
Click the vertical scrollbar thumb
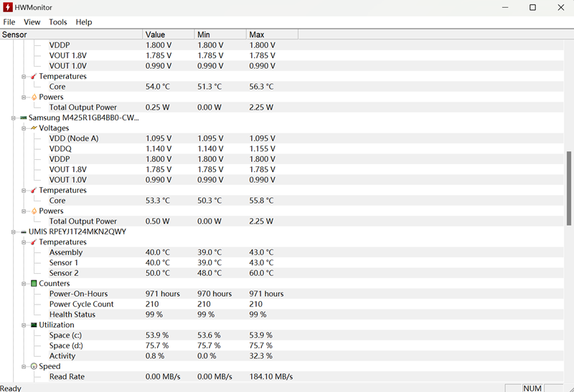pos(569,188)
